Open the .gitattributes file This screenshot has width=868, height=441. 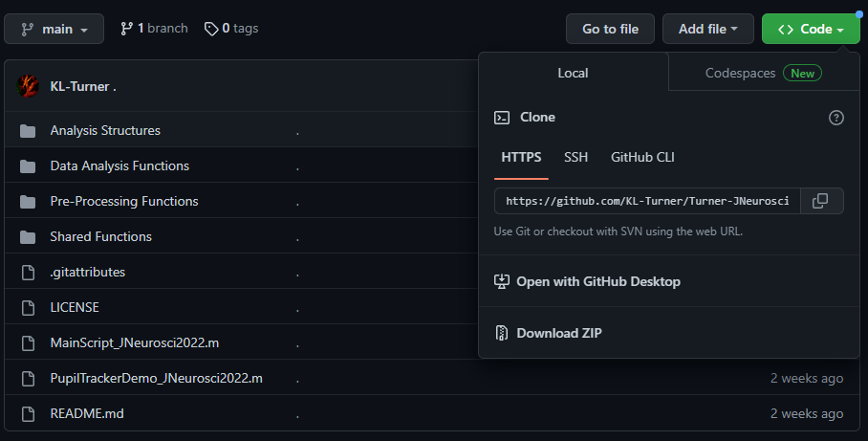click(x=87, y=272)
